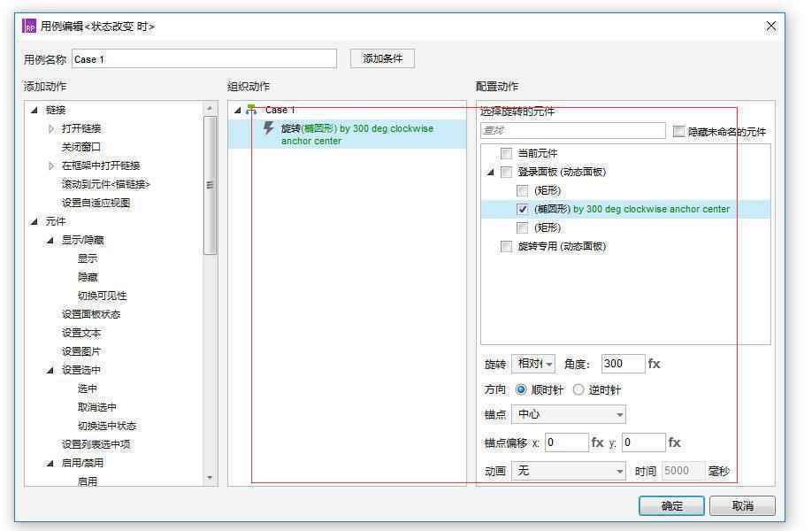Click the anchor offset x input

click(566, 442)
